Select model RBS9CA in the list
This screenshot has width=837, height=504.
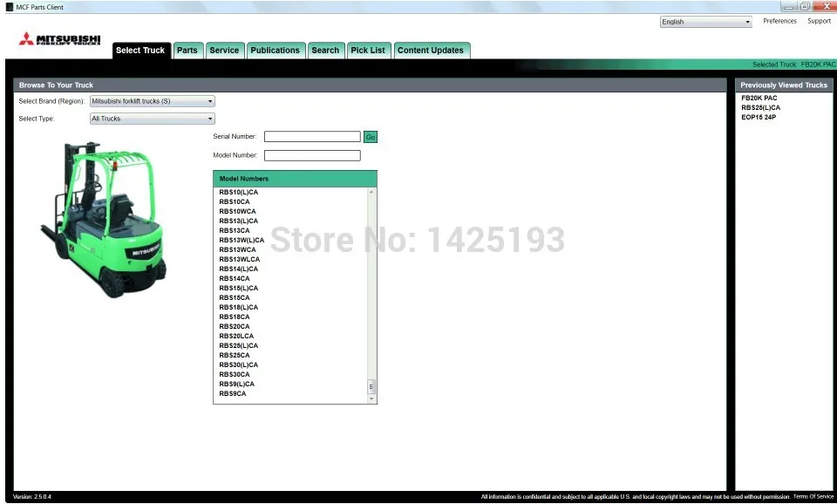click(x=233, y=394)
